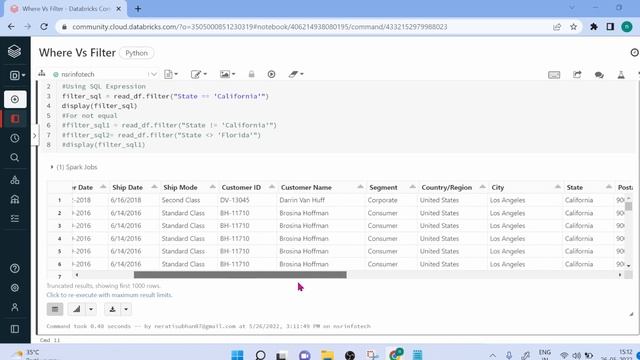Expand the (1) Spark Jobs section
The width and height of the screenshot is (640, 360).
(74, 167)
